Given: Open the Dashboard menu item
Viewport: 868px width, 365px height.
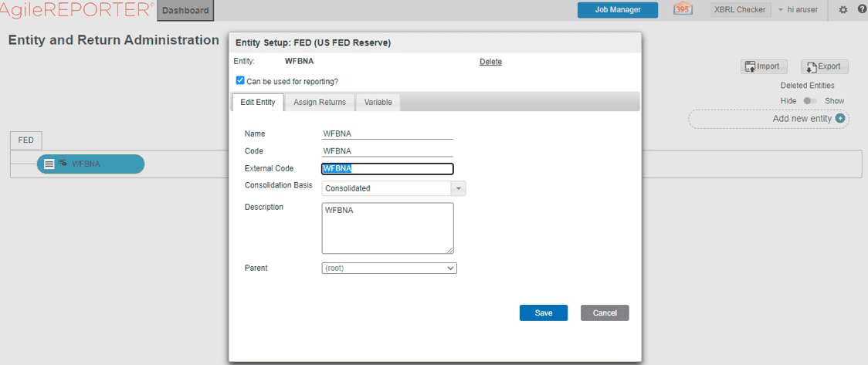Looking at the screenshot, I should click(185, 11).
